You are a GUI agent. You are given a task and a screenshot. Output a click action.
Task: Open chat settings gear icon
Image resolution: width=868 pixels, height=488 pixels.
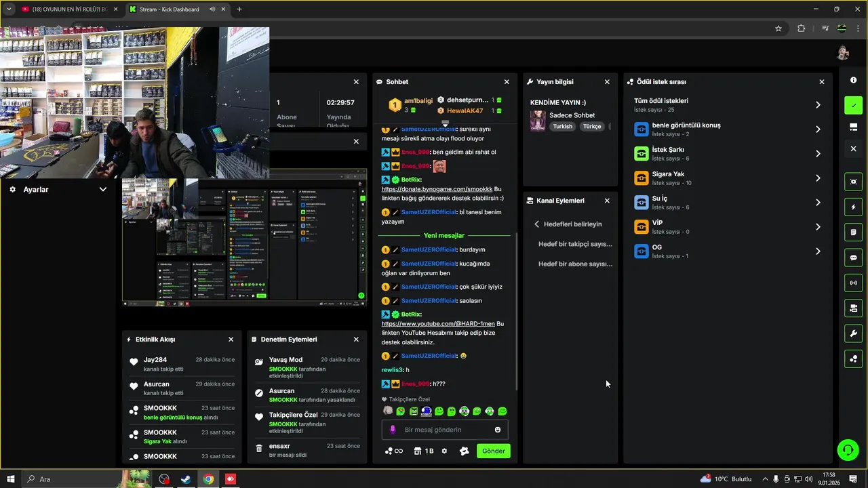pyautogui.click(x=444, y=451)
